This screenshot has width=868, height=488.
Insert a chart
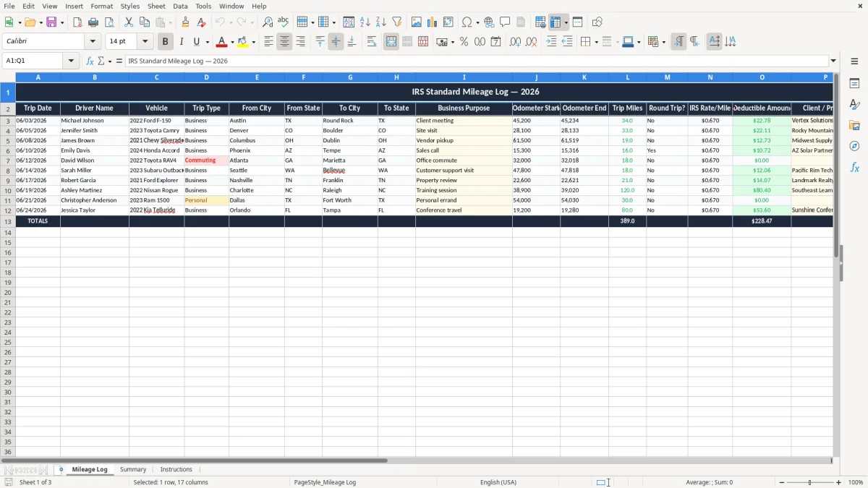(x=433, y=22)
